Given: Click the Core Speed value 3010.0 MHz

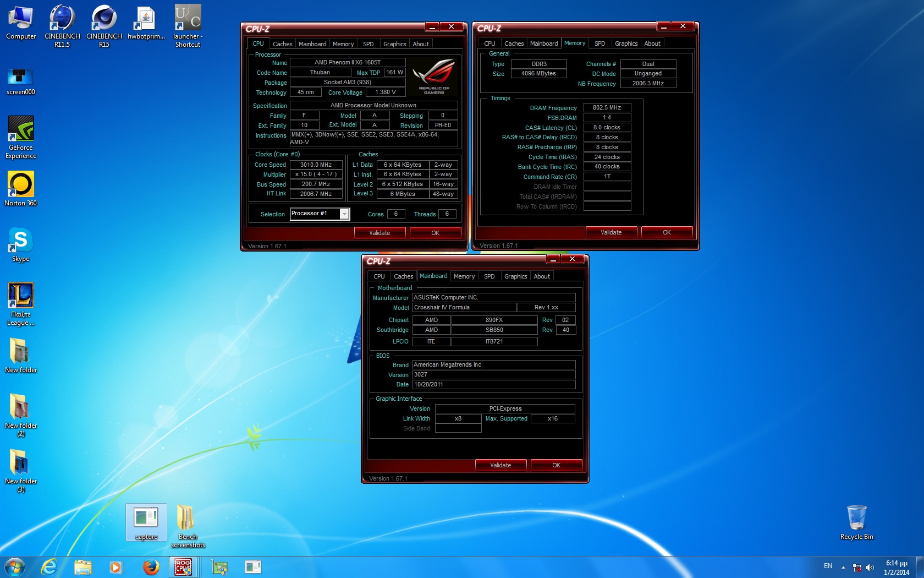Looking at the screenshot, I should 316,165.
